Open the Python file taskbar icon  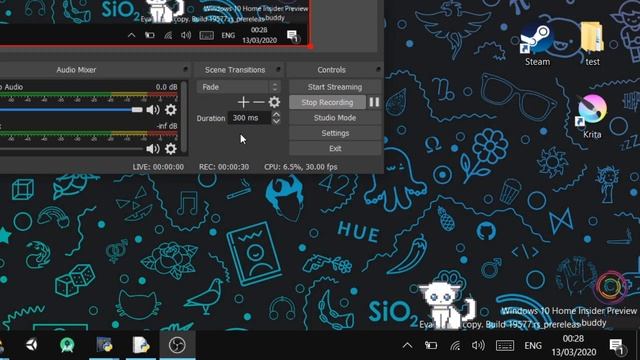pos(141,345)
